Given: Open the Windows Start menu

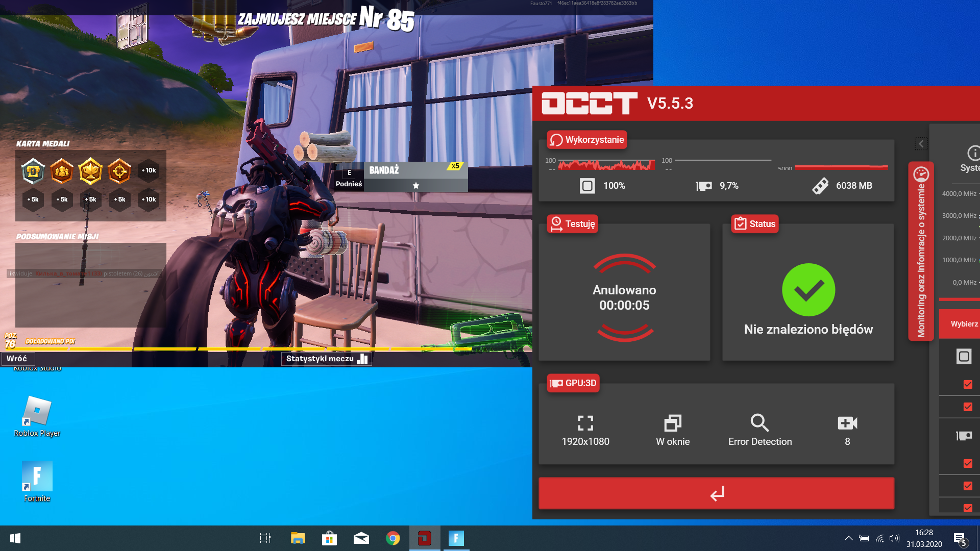Looking at the screenshot, I should point(15,538).
